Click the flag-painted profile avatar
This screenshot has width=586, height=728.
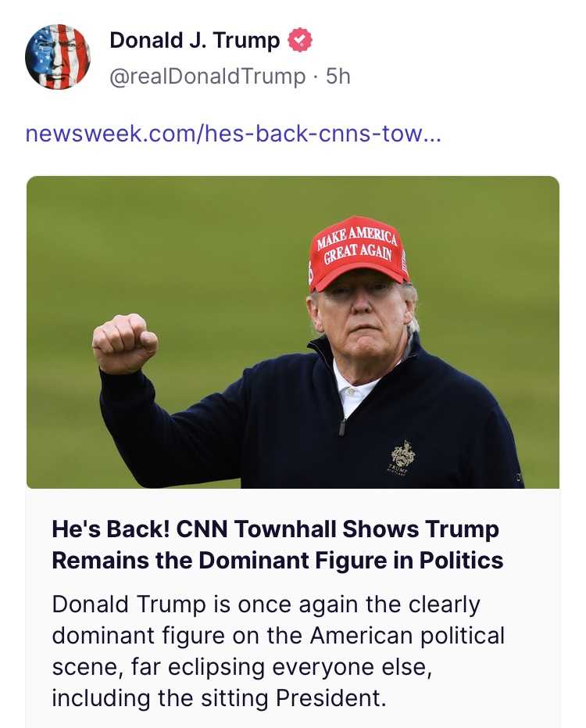click(57, 56)
